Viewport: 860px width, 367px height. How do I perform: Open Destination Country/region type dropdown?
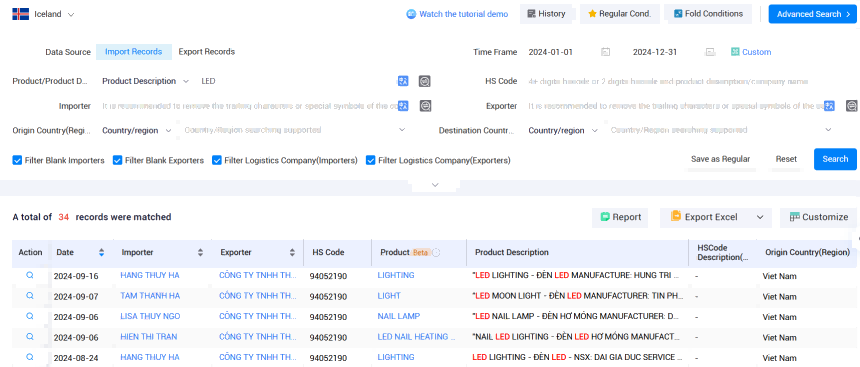point(563,131)
